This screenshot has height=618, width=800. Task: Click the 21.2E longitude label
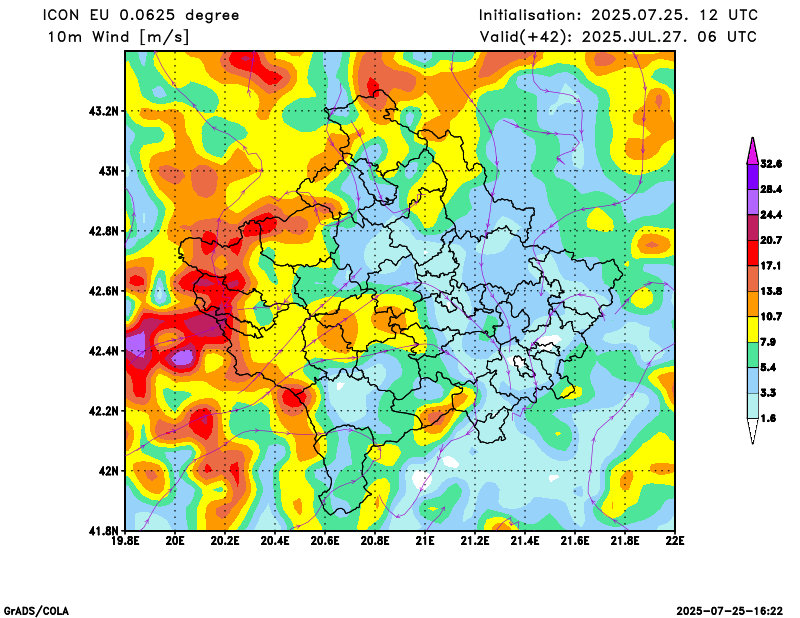pos(475,541)
